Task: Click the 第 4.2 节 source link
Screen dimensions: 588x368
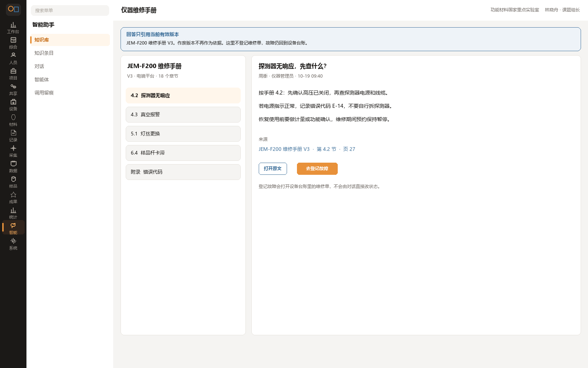Action: coord(326,149)
